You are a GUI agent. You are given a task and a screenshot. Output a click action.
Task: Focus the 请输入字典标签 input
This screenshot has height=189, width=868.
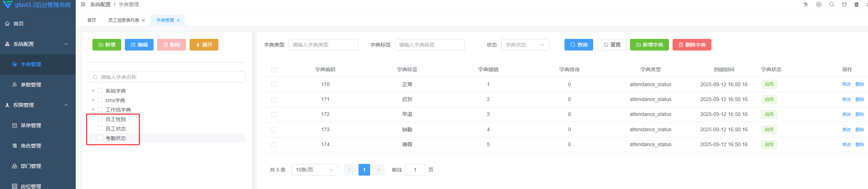[430, 45]
